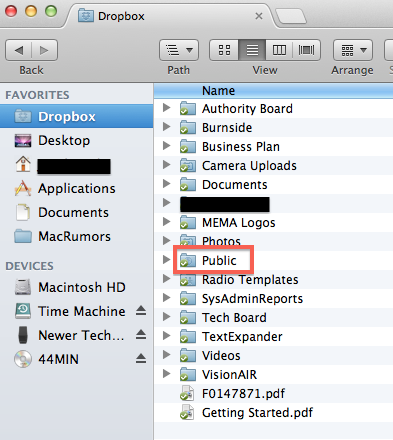Close the Dropbox tab
The width and height of the screenshot is (393, 440).
click(x=259, y=16)
